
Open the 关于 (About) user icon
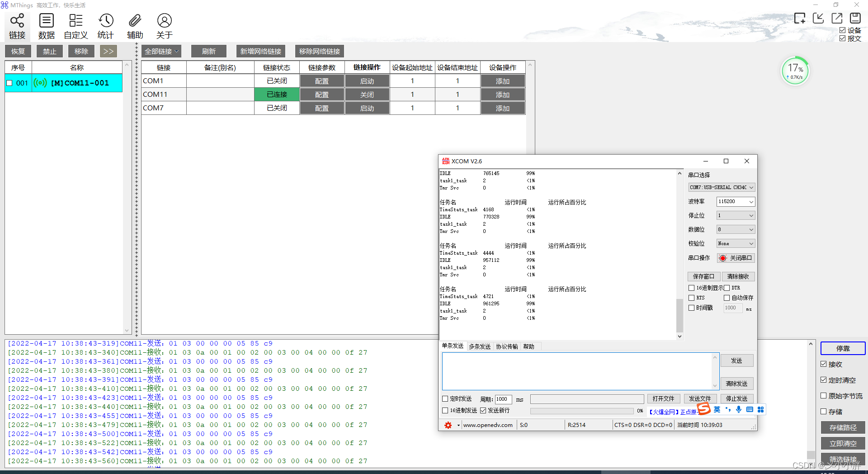[x=165, y=26]
